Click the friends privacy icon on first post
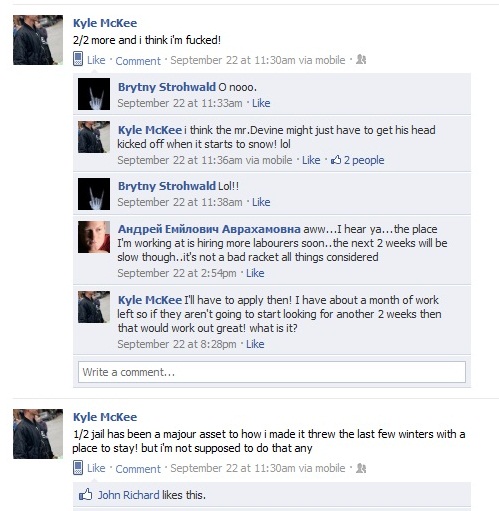The width and height of the screenshot is (499, 511). pos(361,59)
